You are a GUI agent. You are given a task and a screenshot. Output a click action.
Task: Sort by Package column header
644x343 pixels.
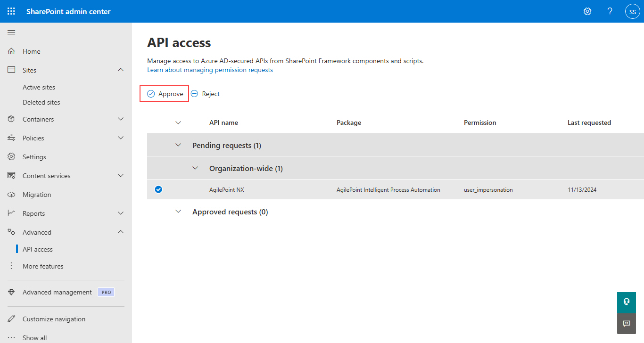[349, 122]
